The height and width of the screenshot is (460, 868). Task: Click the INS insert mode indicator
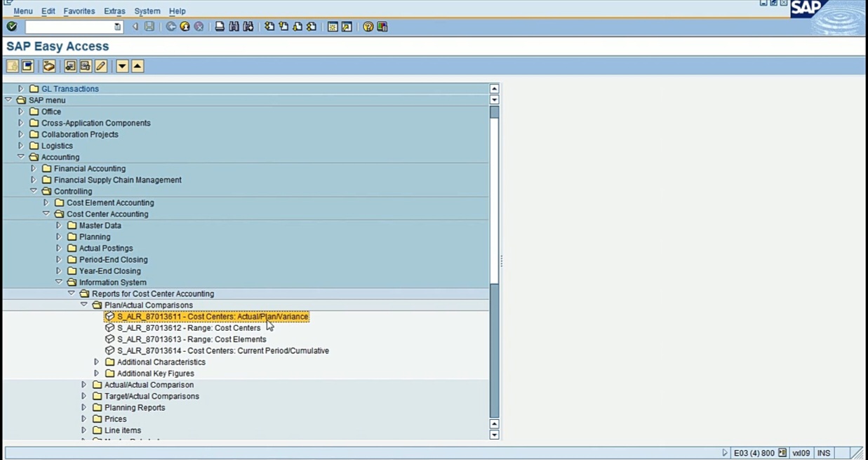pos(824,453)
